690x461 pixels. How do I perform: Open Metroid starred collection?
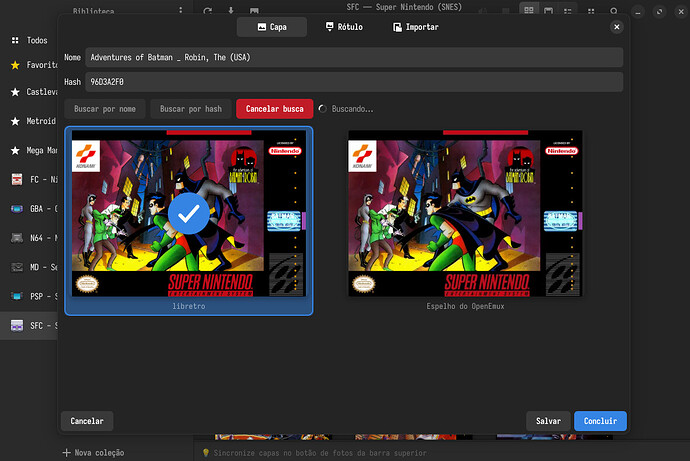pos(15,121)
